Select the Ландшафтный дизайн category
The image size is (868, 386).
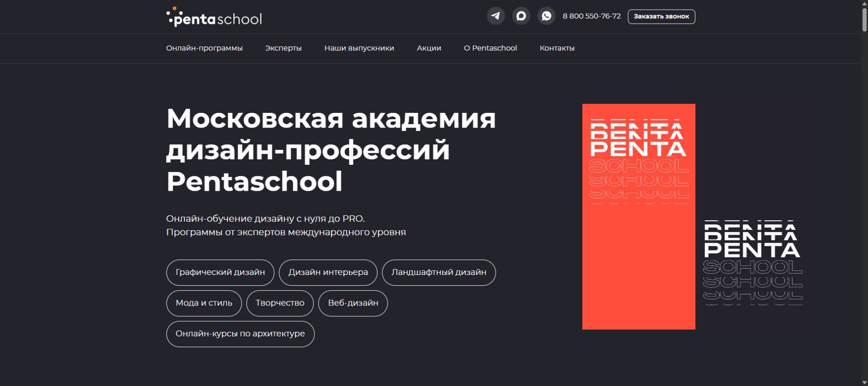point(439,272)
